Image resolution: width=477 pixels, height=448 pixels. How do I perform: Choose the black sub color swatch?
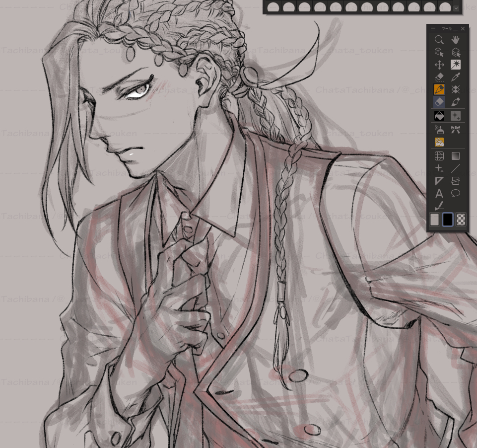pos(448,220)
